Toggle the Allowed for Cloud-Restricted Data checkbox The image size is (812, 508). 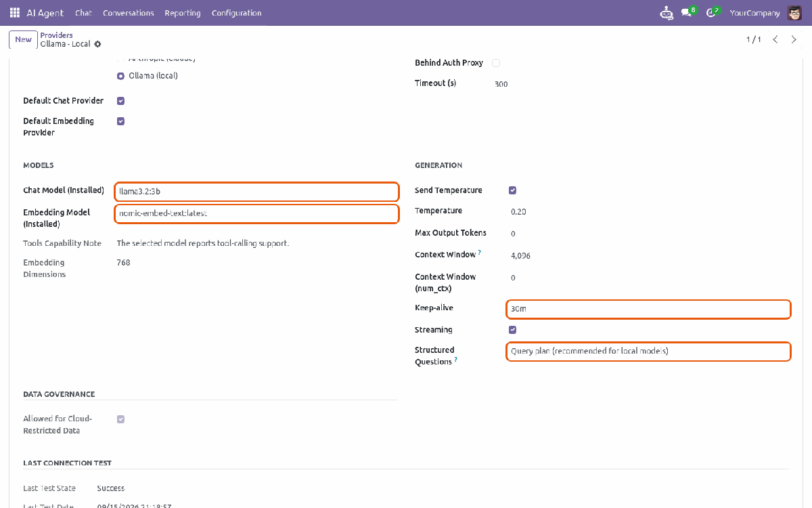[120, 419]
